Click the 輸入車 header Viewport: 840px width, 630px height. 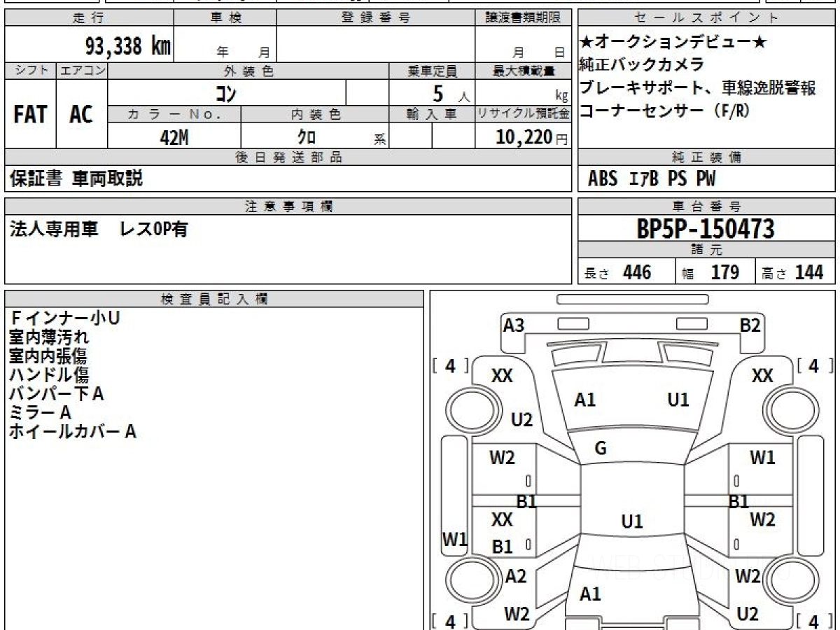click(432, 114)
